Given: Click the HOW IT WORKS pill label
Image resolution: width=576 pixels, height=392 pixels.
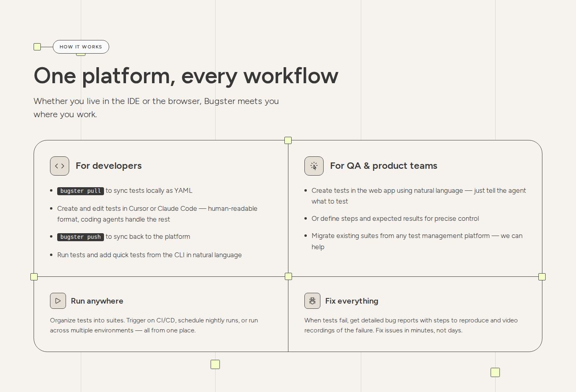Looking at the screenshot, I should pos(81,47).
